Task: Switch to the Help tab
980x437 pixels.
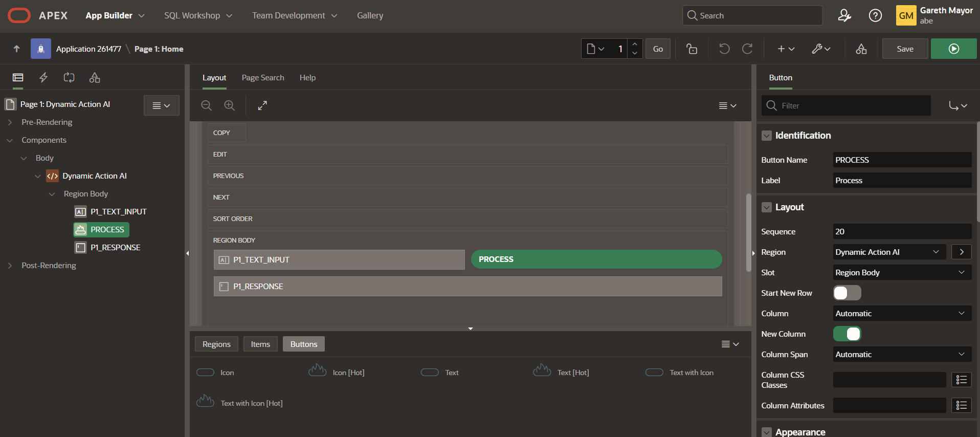Action: (307, 77)
